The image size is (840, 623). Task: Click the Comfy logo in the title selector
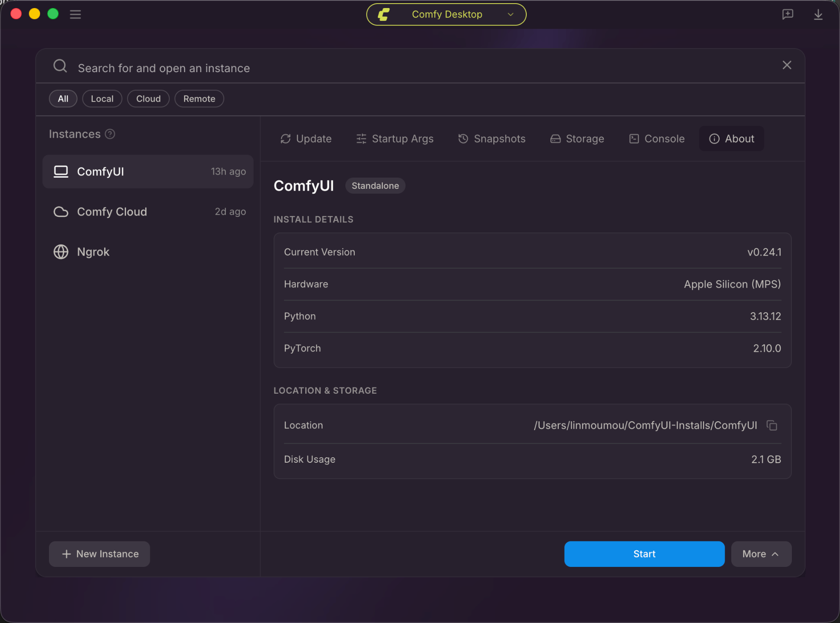coord(384,14)
